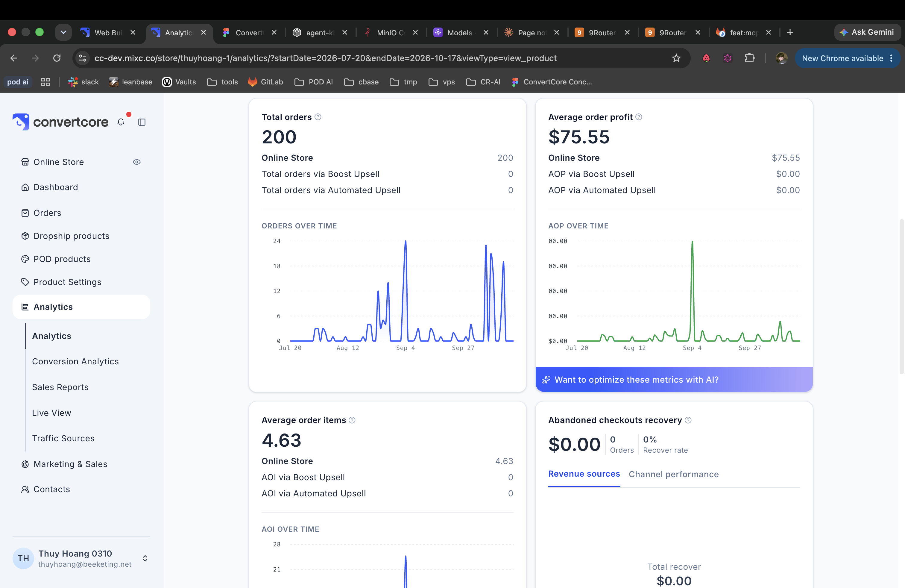
Task: Bookmark page with star icon
Action: click(x=676, y=58)
